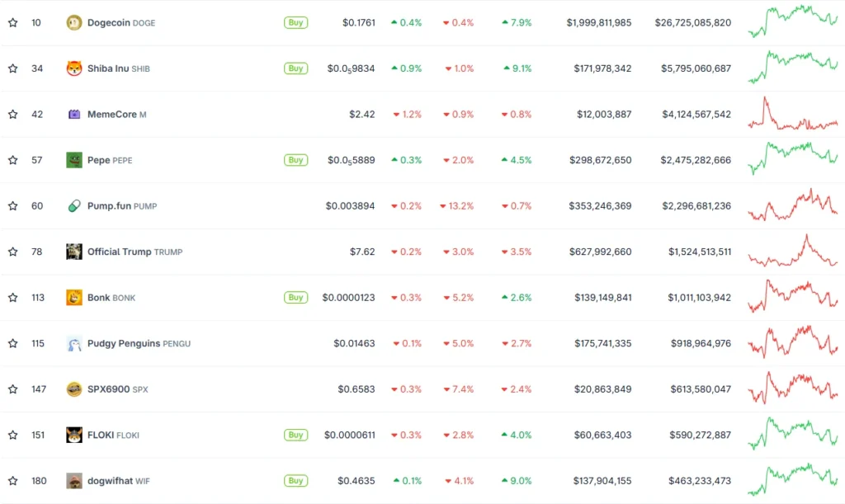View Official Trump sparkline chart
Screen dimensions: 845x504
[793, 251]
